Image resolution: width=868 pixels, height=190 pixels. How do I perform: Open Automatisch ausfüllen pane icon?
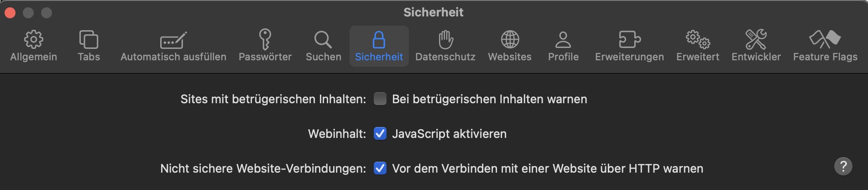coord(173,40)
